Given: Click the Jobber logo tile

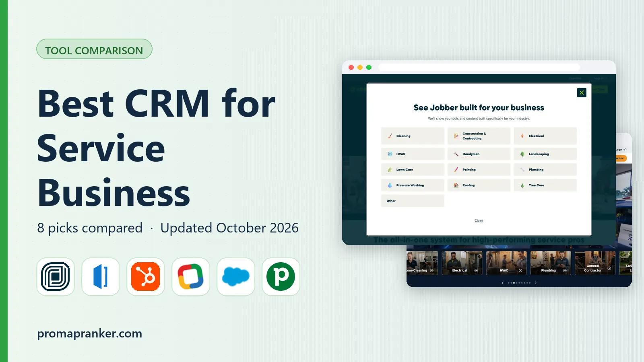Looking at the screenshot, I should [x=56, y=277].
